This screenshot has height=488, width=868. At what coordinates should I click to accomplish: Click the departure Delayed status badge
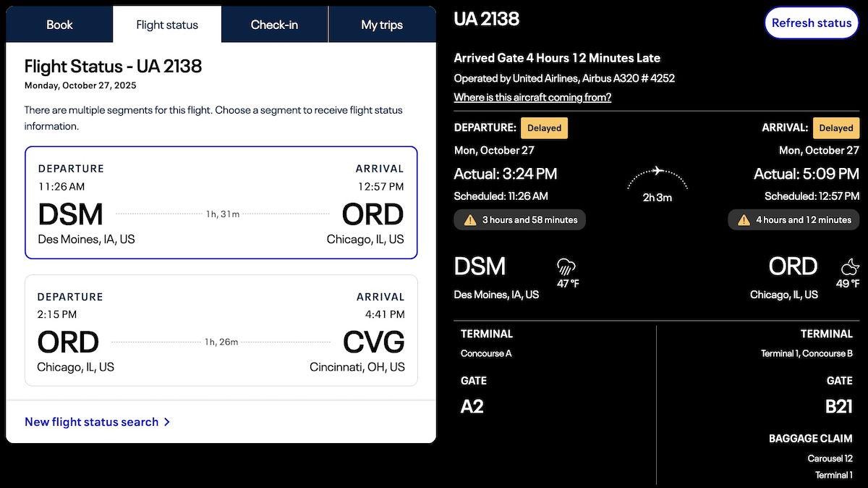544,128
